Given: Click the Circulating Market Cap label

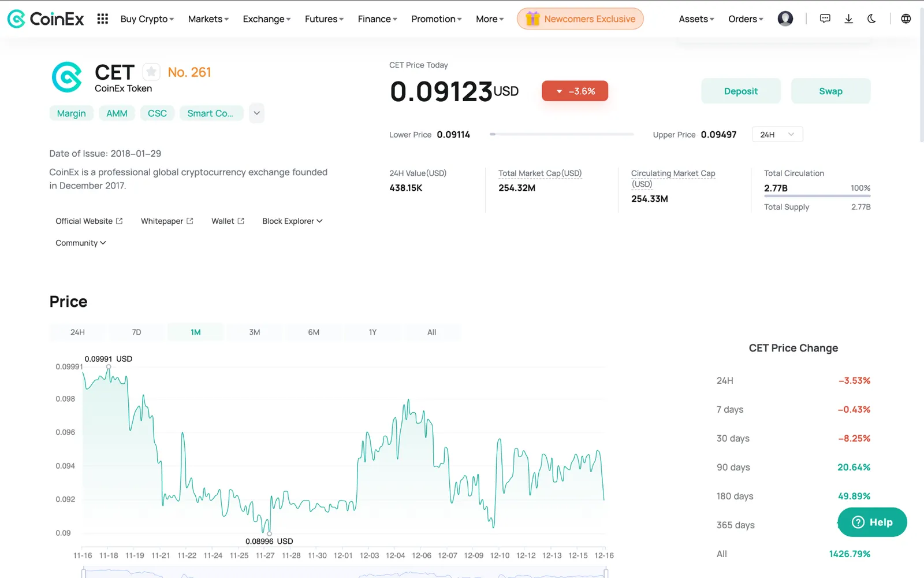Looking at the screenshot, I should click(x=673, y=179).
